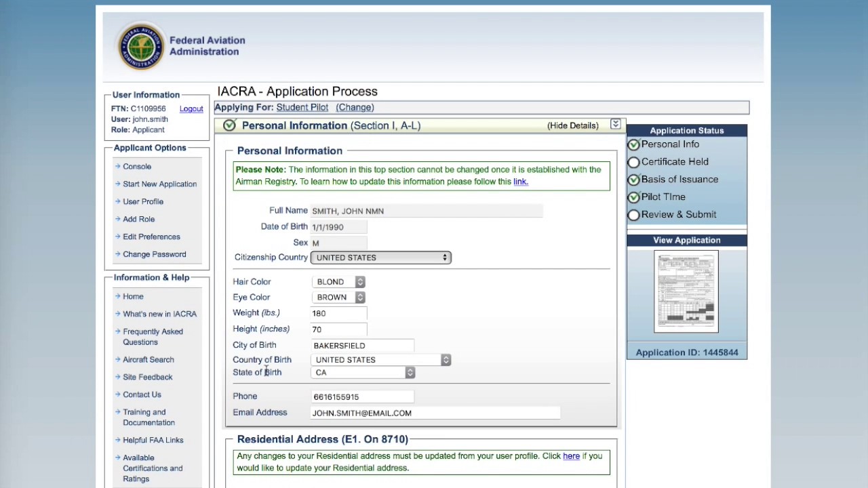868x488 pixels.
Task: Click the green checkmark beside Personal Information header
Action: pos(229,125)
